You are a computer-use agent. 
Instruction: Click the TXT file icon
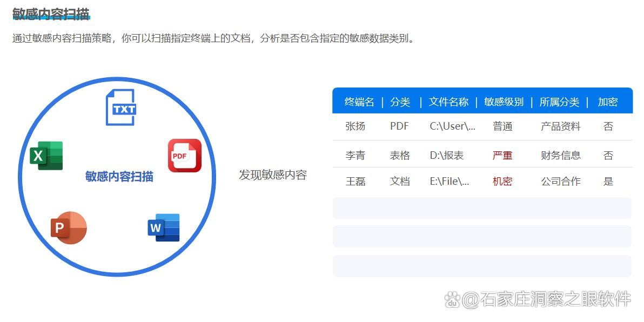(121, 107)
